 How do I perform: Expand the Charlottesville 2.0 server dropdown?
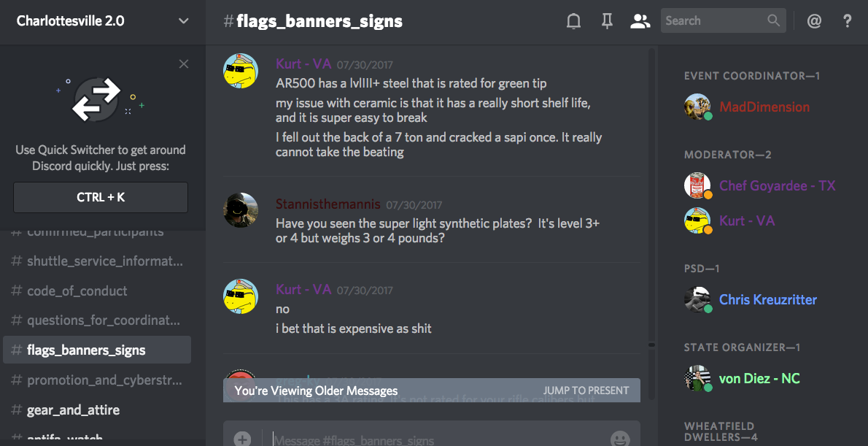pos(183,21)
